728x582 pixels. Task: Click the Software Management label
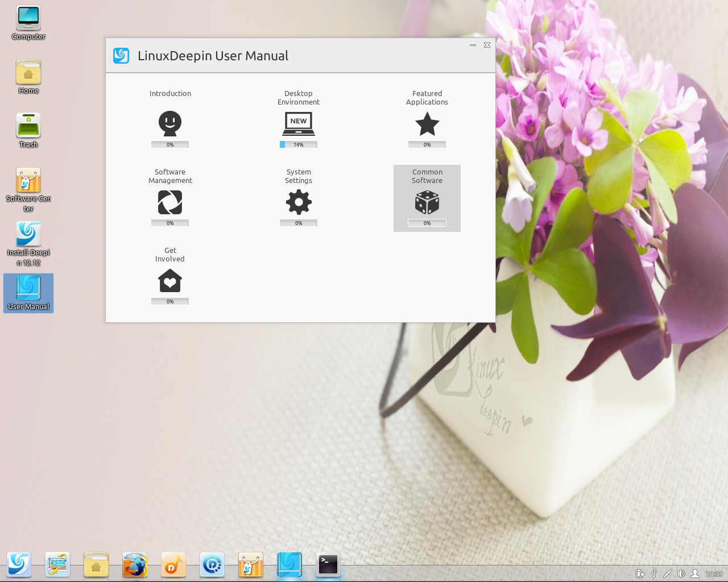[170, 176]
